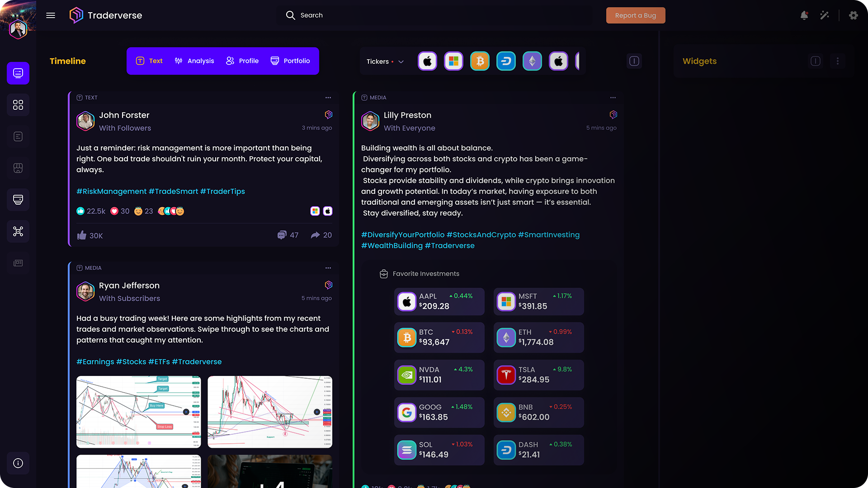Switch to the Portfolio tab
This screenshot has width=868, height=488.
coord(290,61)
